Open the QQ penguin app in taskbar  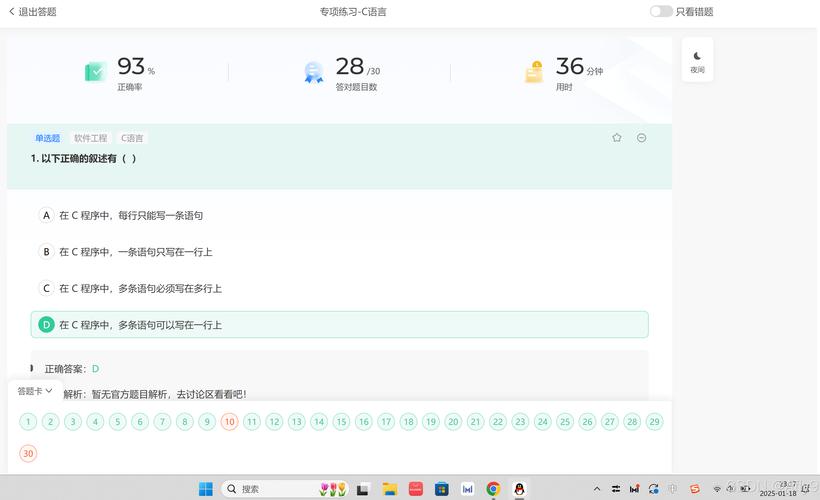pyautogui.click(x=519, y=489)
